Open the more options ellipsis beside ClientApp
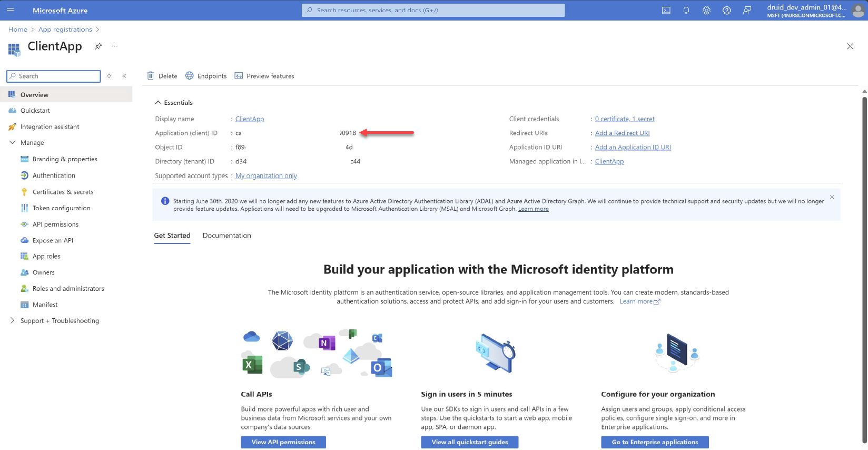Viewport: 868px width, 450px height. (x=114, y=46)
